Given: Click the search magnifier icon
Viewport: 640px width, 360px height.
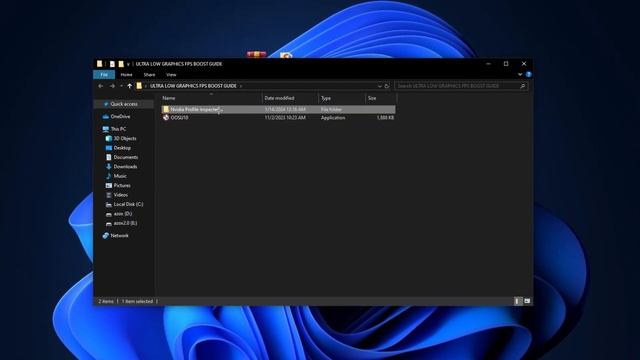Looking at the screenshot, I should coord(522,86).
